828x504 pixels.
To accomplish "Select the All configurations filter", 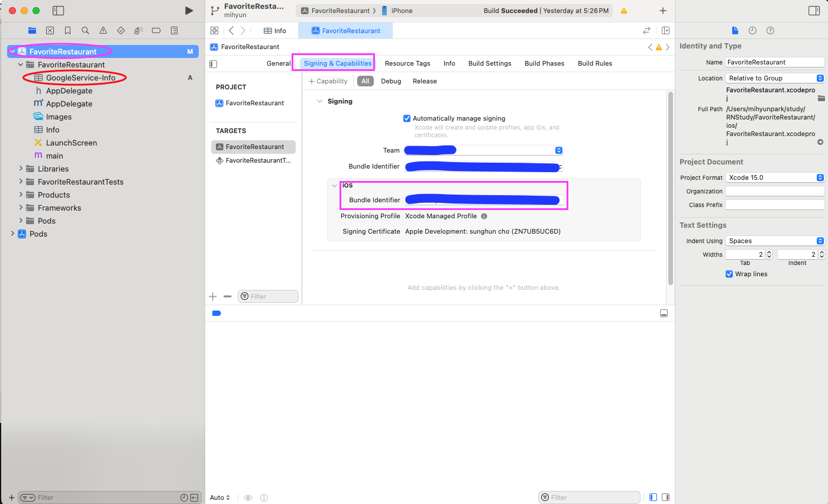I will [x=366, y=81].
